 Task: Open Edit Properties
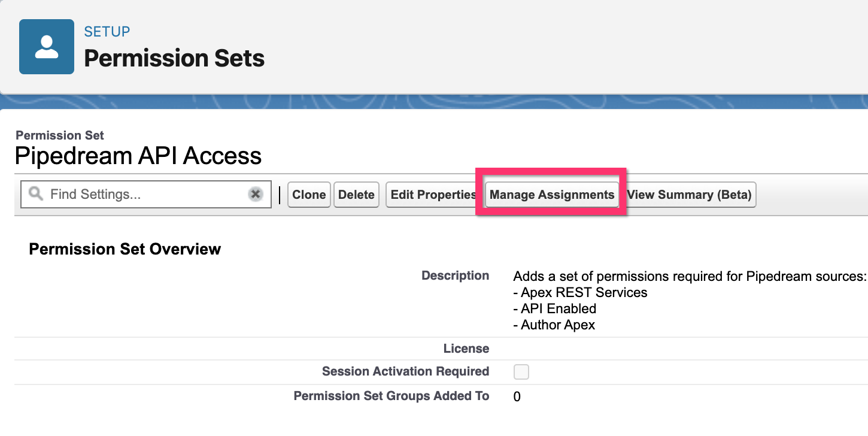pyautogui.click(x=433, y=195)
